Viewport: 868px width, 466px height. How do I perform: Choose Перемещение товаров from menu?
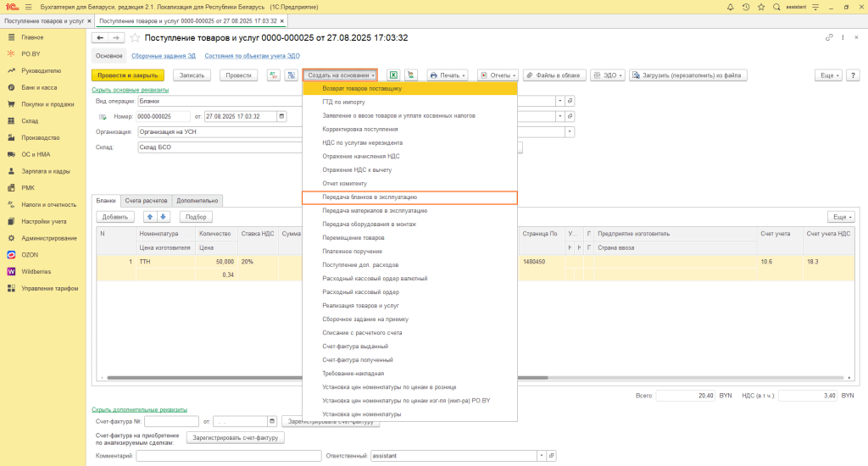click(409, 237)
